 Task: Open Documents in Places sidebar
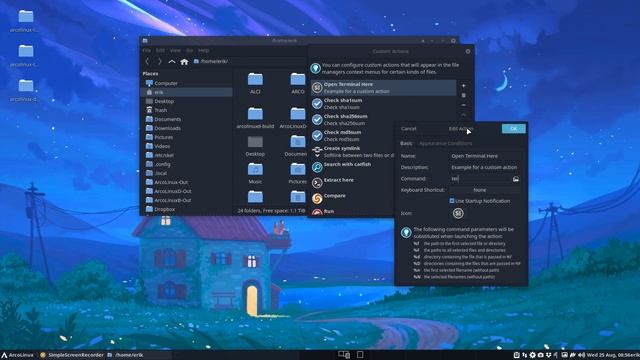click(x=187, y=119)
